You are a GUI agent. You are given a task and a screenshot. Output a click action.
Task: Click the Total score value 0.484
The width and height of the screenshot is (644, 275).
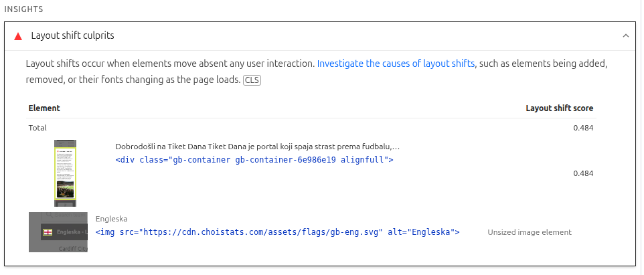(x=583, y=128)
